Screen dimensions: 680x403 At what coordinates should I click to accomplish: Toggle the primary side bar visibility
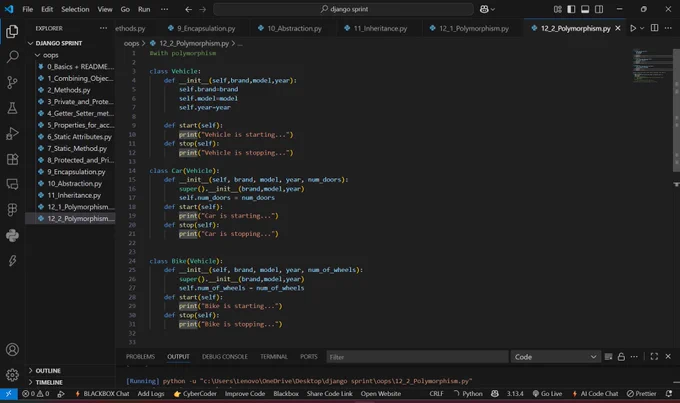pyautogui.click(x=571, y=9)
